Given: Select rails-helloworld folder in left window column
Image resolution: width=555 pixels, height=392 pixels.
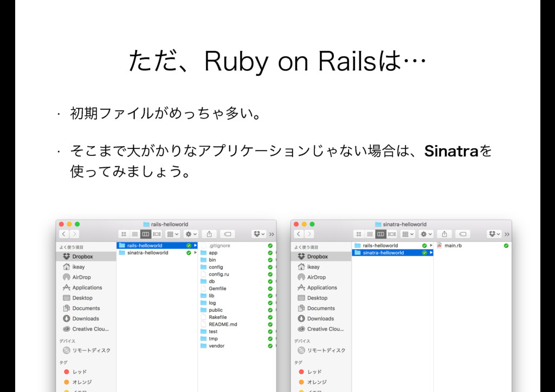Looking at the screenshot, I should click(157, 245).
